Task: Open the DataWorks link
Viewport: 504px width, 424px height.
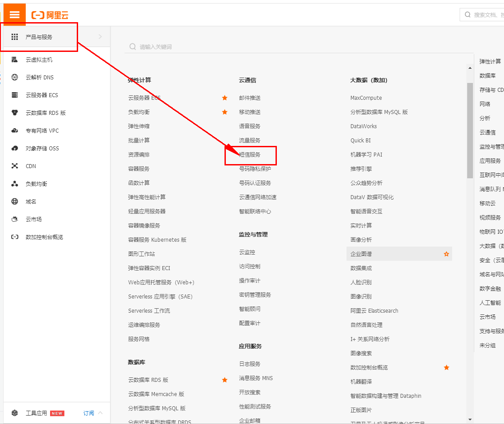Action: (363, 126)
